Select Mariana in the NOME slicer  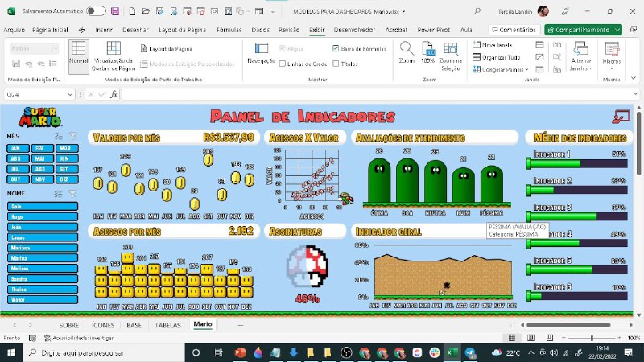43,248
